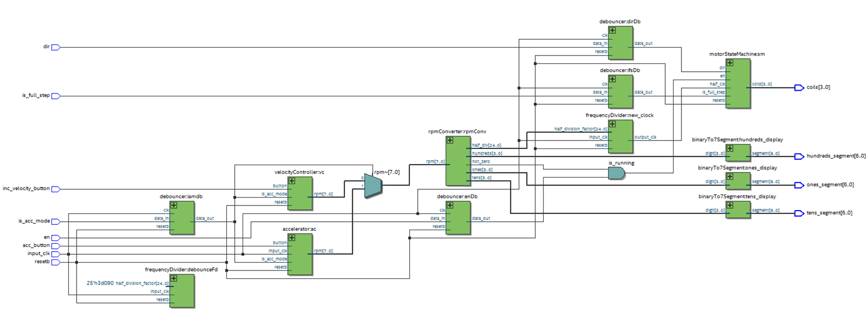The width and height of the screenshot is (868, 326).
Task: Click the is_acc_mode input port symbol
Action: pyautogui.click(x=56, y=222)
